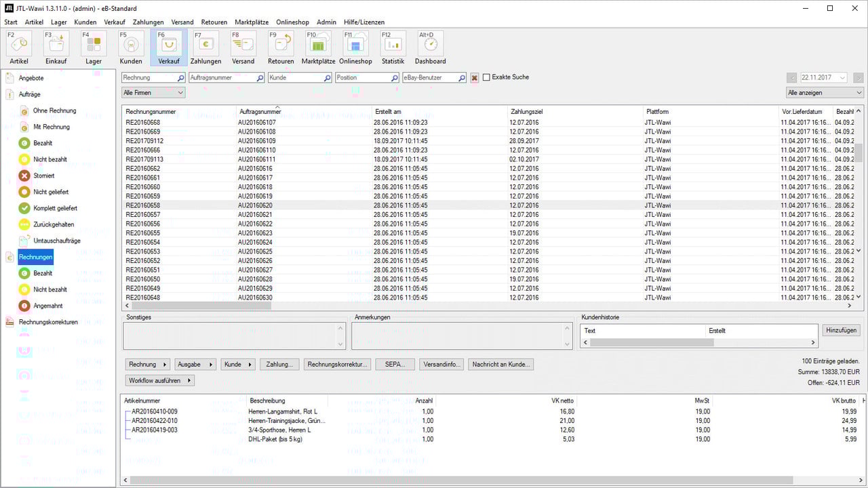Open the Artikel toolbar icon

tap(19, 47)
